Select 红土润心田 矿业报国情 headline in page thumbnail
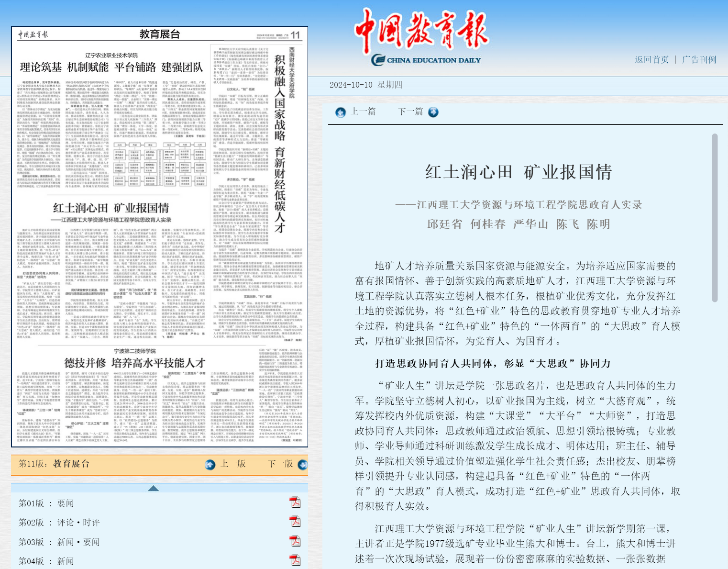728x569 pixels. point(111,208)
